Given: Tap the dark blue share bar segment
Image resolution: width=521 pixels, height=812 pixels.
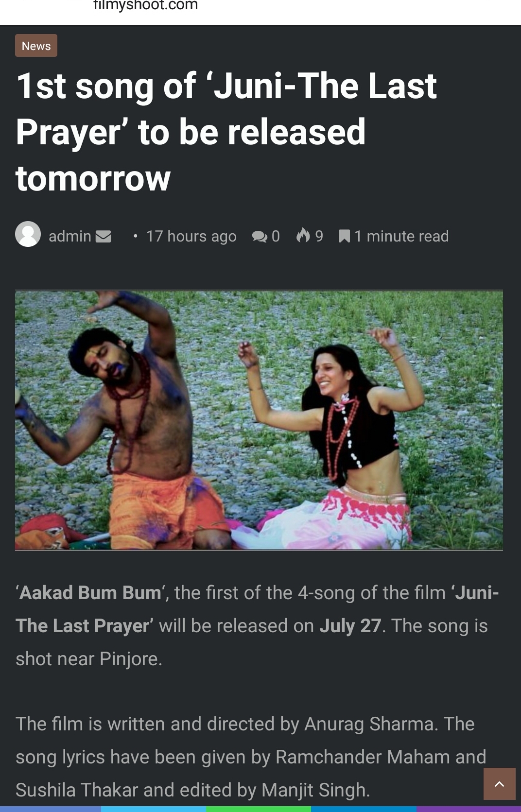Looking at the screenshot, I should click(x=364, y=809).
